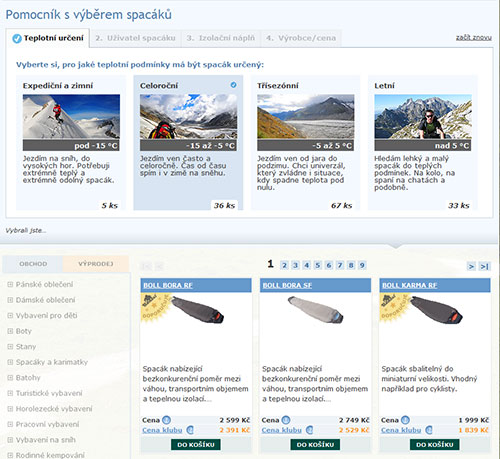Expand the Batohy category
Screen dimensions: 500x459
[10, 378]
